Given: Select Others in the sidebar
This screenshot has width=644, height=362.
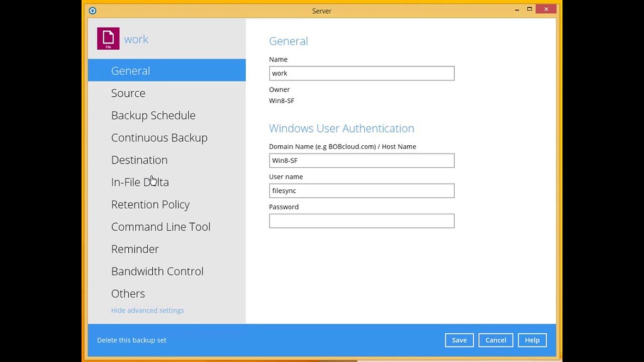Looking at the screenshot, I should [x=128, y=293].
